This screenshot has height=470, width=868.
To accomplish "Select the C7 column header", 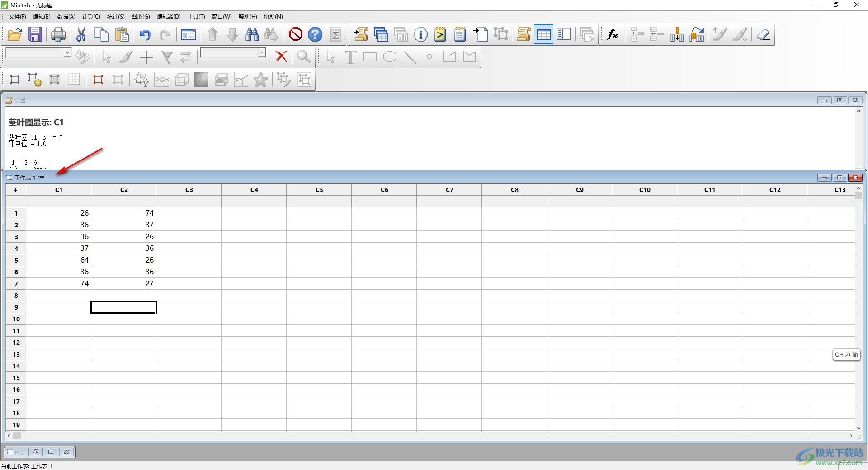I will [x=449, y=190].
